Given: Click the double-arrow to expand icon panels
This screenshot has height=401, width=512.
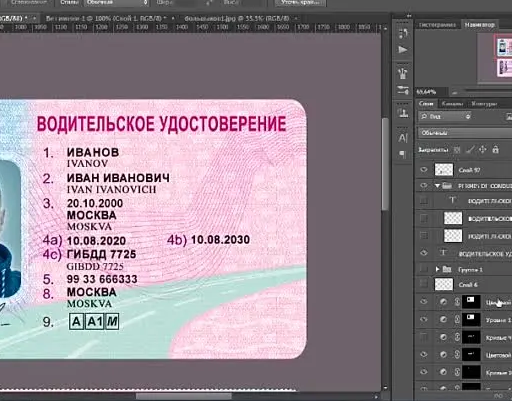Looking at the screenshot, I should coord(408,16).
